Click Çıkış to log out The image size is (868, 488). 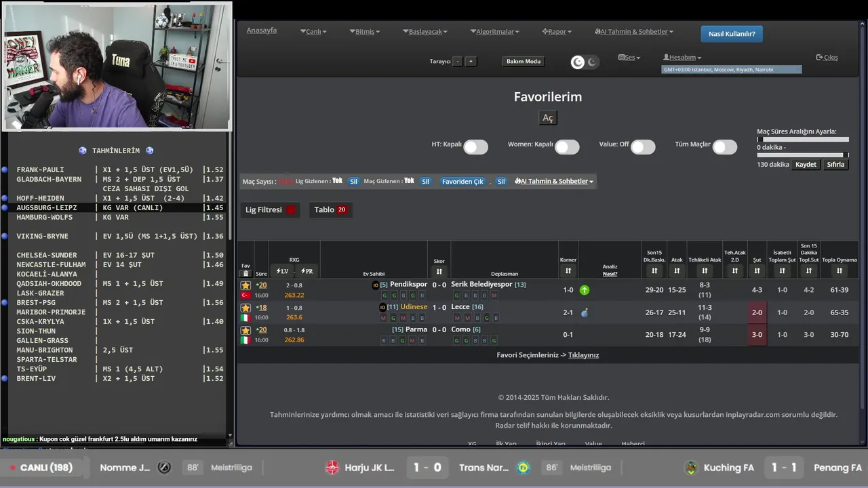(x=827, y=58)
